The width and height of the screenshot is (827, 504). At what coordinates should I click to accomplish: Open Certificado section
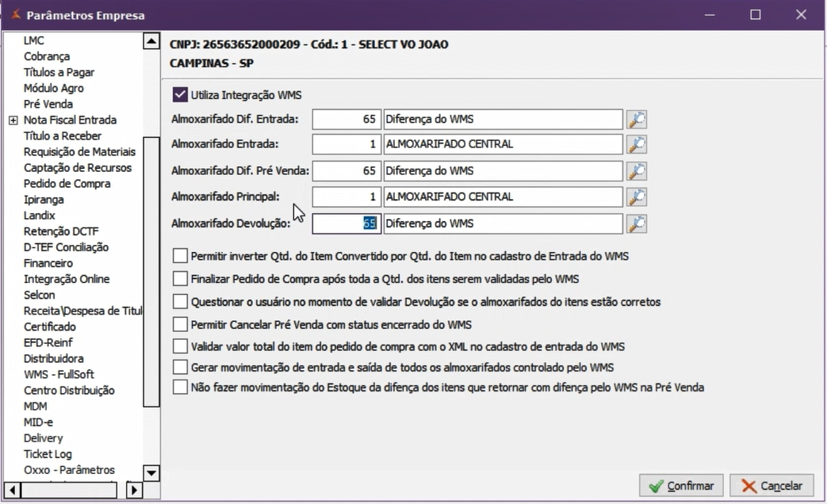[50, 326]
